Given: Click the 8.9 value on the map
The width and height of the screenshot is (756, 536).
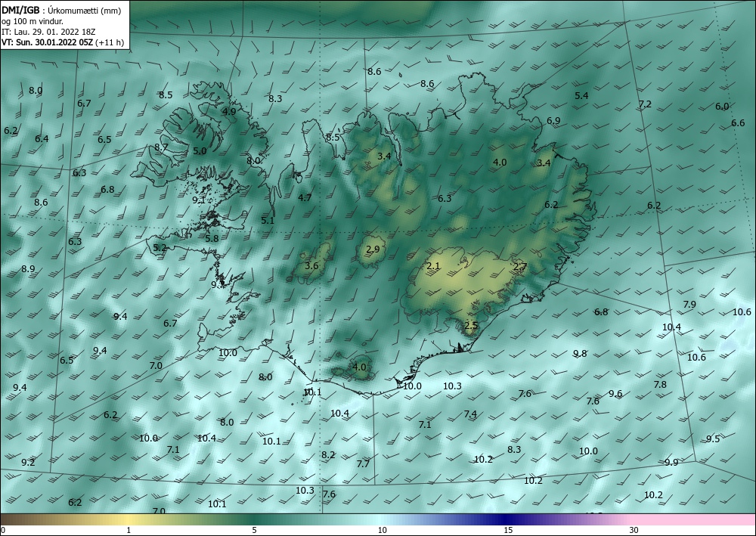Looking at the screenshot, I should [x=28, y=269].
